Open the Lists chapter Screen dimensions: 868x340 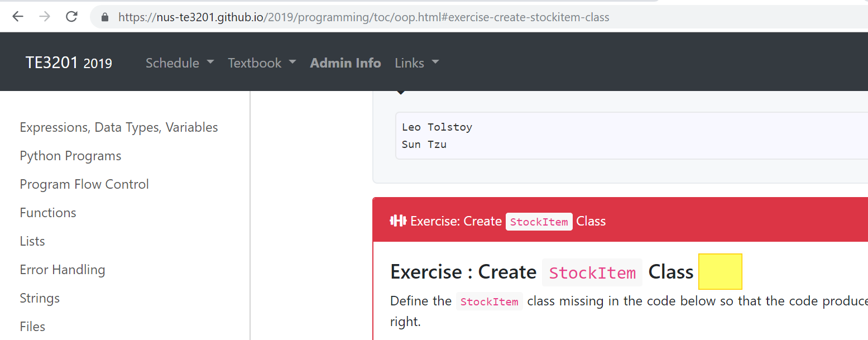32,241
